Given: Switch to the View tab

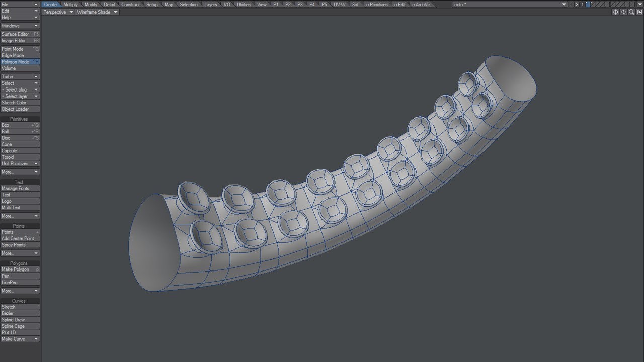Looking at the screenshot, I should 262,5.
